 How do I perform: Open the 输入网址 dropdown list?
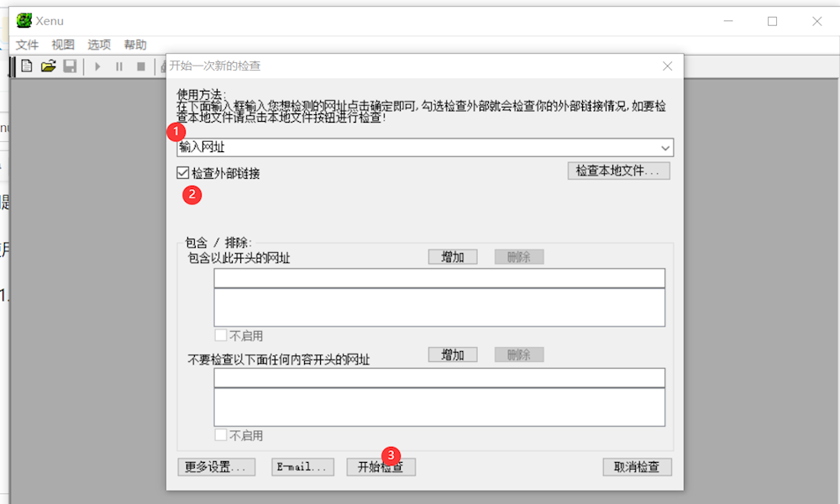664,147
